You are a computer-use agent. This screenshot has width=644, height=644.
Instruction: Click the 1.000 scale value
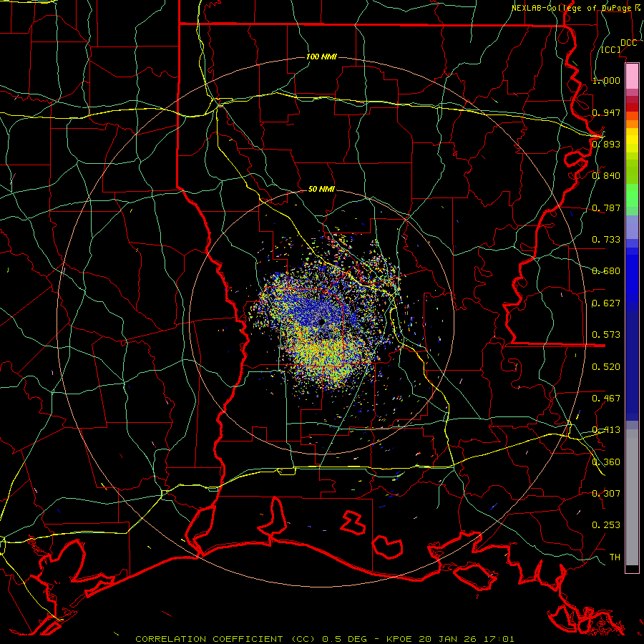[x=606, y=80]
